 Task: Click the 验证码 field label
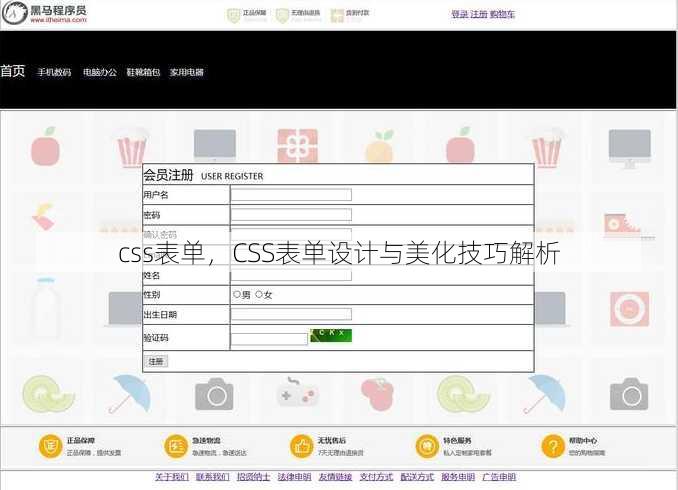156,338
